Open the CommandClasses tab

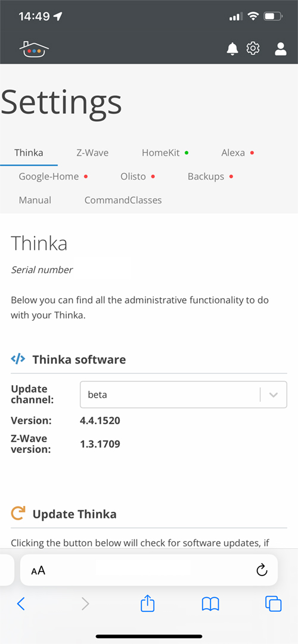(x=123, y=201)
